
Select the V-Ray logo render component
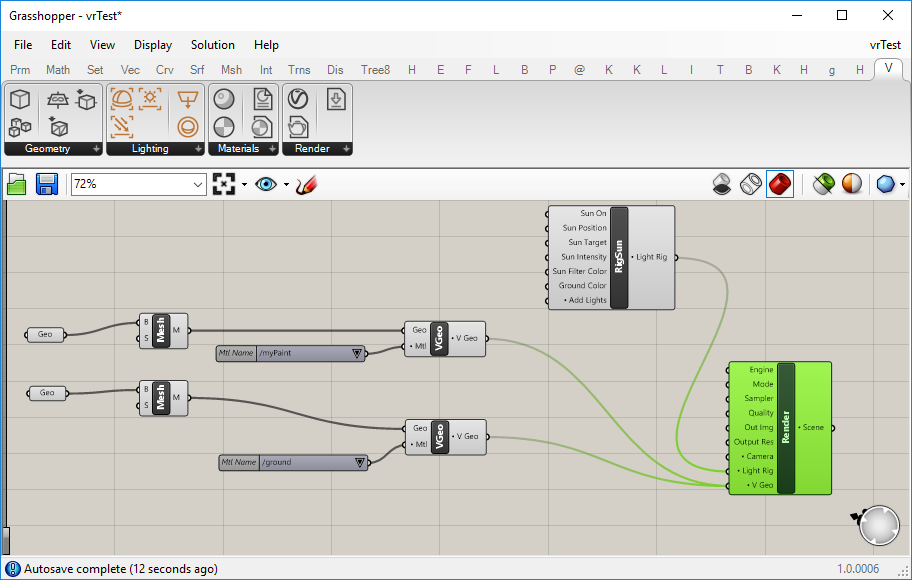(x=298, y=99)
